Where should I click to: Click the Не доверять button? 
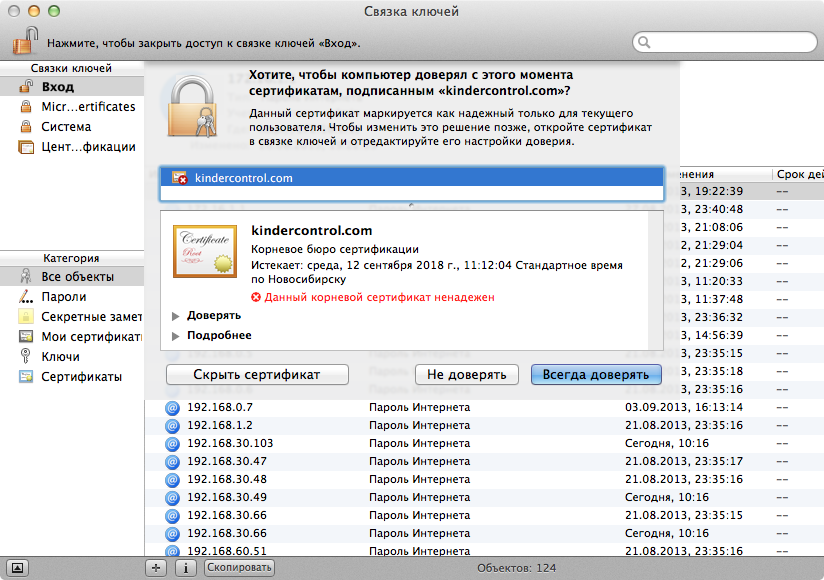point(467,375)
